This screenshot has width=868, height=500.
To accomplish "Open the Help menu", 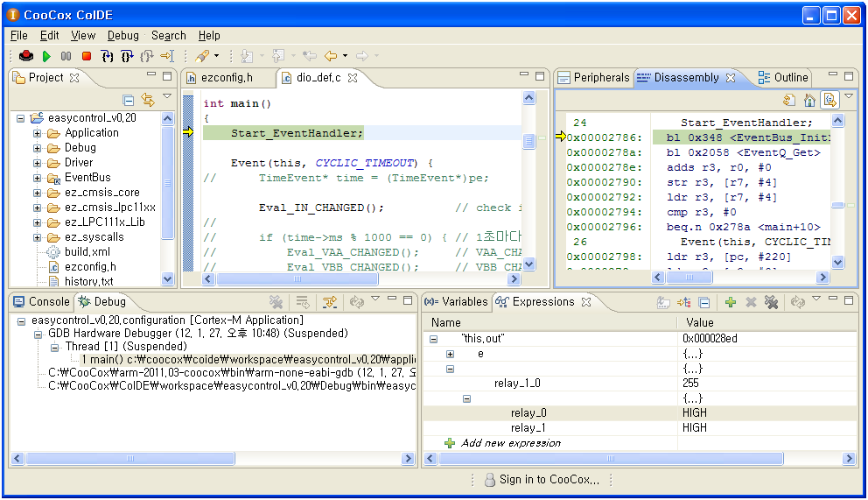I will pos(209,35).
